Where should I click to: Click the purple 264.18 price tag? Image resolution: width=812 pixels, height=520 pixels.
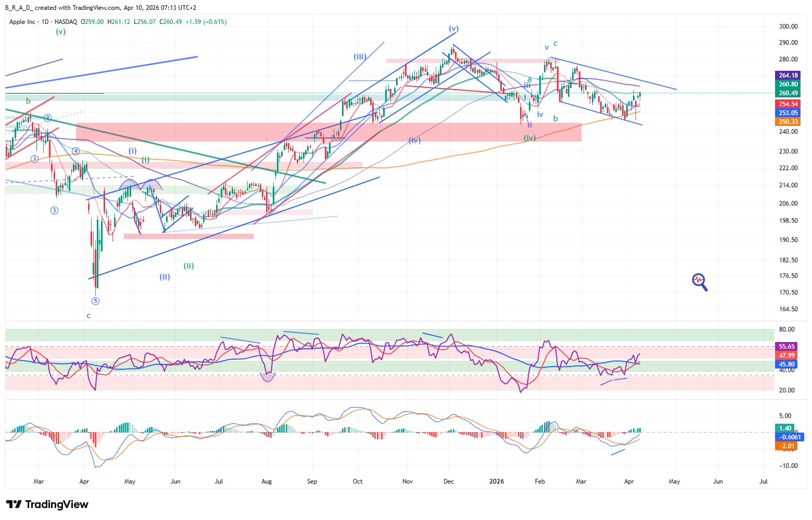(x=788, y=75)
